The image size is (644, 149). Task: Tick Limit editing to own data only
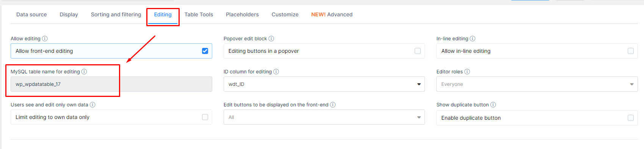(x=205, y=117)
